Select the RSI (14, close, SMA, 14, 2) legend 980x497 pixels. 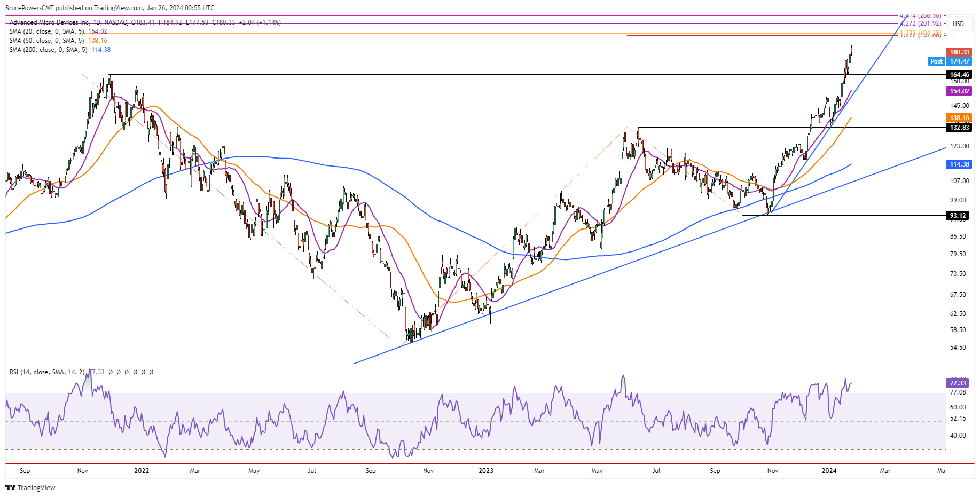coord(47,372)
